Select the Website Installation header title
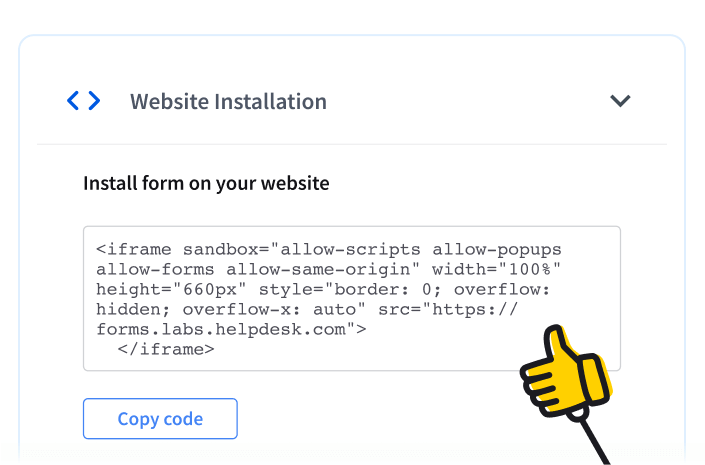The height and width of the screenshot is (465, 705). tap(228, 102)
